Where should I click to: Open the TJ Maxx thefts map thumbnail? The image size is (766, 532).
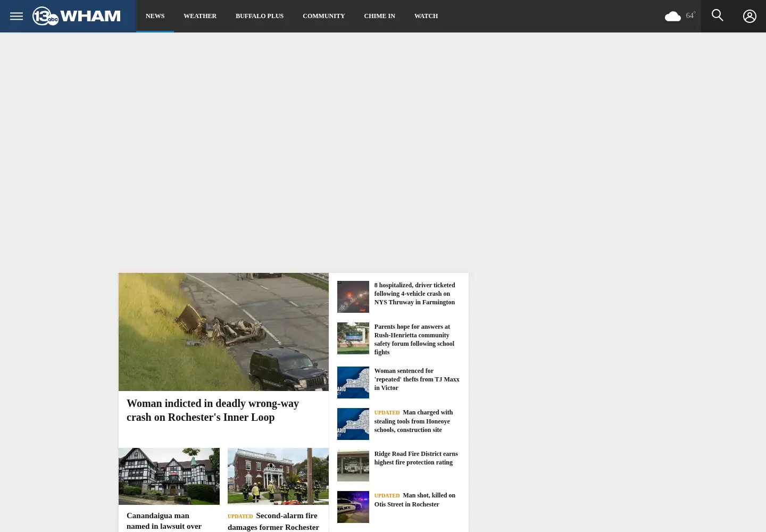pyautogui.click(x=353, y=383)
